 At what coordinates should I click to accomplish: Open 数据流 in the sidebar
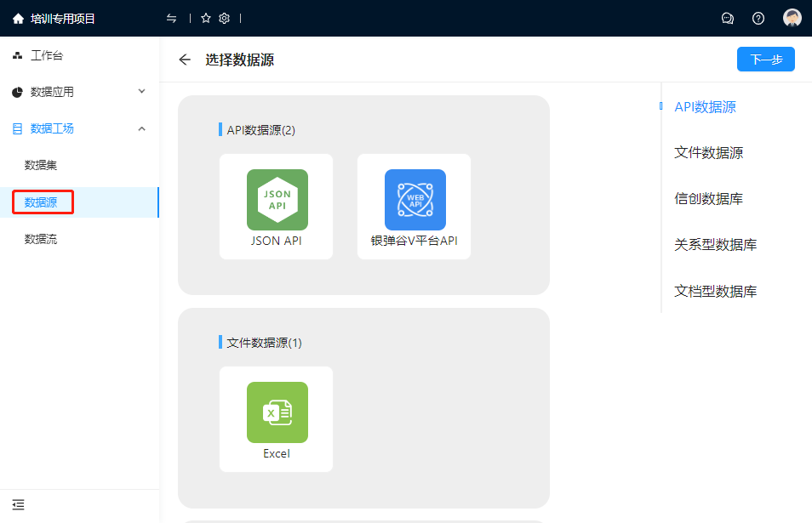pos(41,240)
